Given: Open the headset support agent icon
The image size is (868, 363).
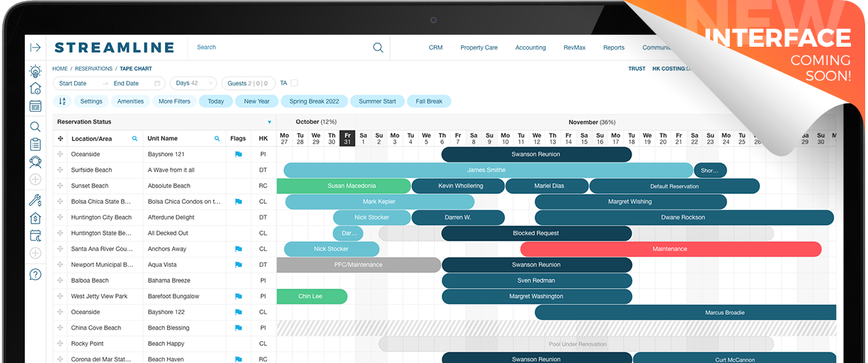Looking at the screenshot, I should point(35,162).
